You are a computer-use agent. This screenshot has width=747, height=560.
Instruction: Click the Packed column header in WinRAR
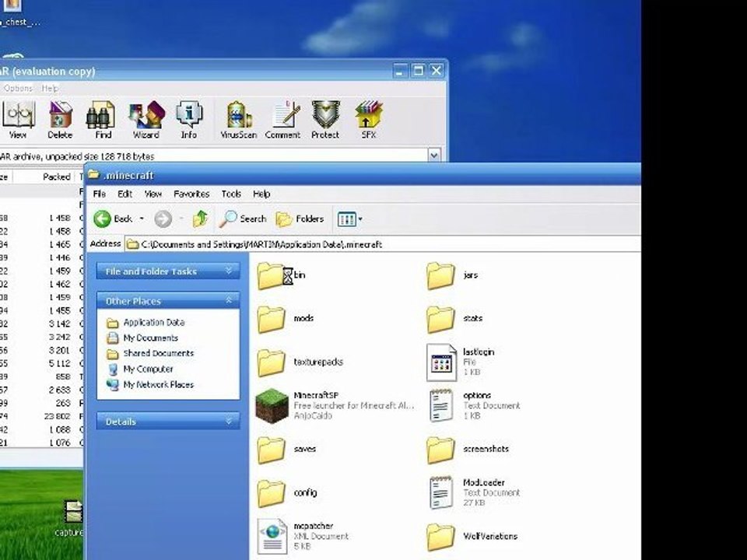(x=43, y=177)
